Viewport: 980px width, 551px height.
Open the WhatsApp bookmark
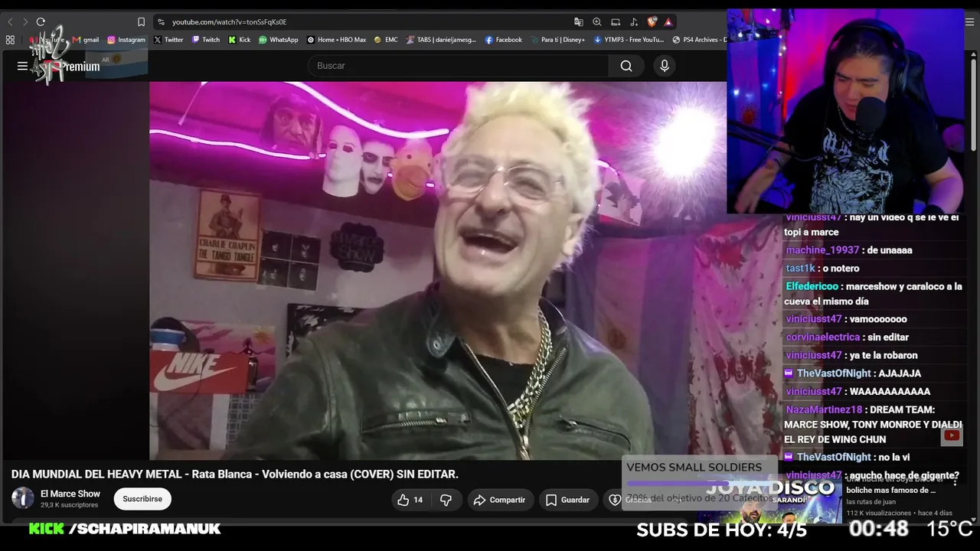[279, 40]
